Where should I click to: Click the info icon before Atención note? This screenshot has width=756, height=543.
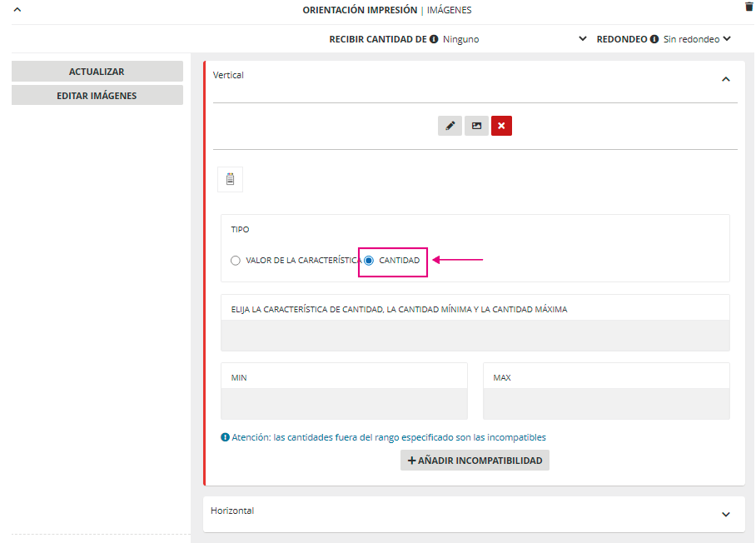tap(225, 437)
